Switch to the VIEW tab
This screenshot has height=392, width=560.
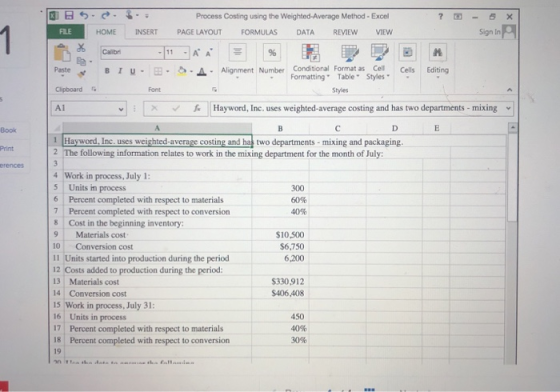(x=384, y=32)
